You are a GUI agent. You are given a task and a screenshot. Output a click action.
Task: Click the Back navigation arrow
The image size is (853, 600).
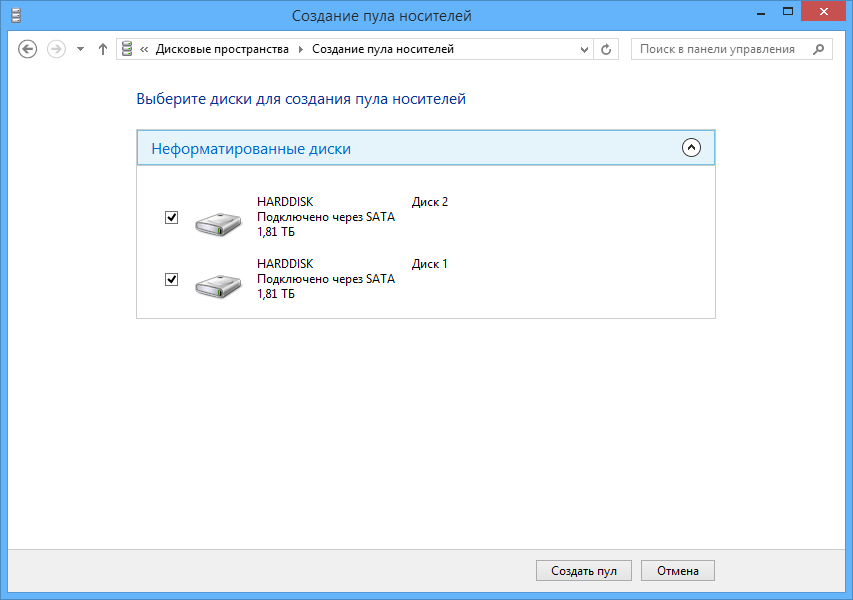coord(27,48)
